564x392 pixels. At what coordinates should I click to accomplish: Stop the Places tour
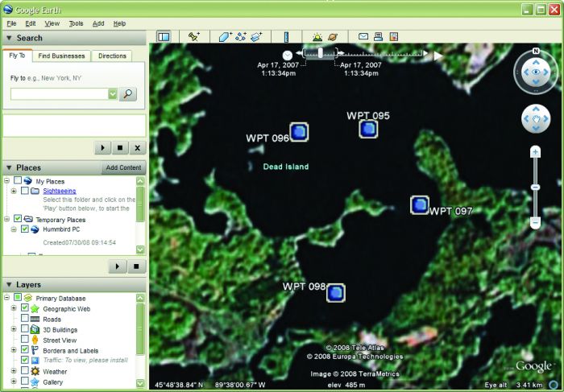click(x=136, y=266)
